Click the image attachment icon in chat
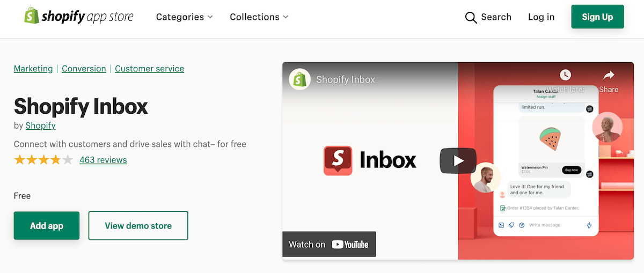 pos(501,225)
